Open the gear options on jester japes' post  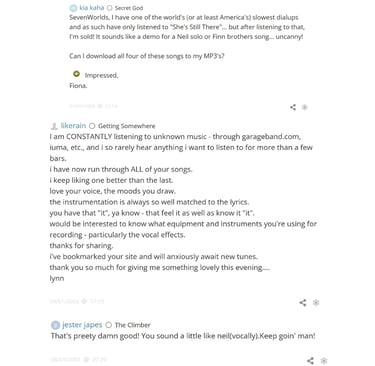coord(324,360)
